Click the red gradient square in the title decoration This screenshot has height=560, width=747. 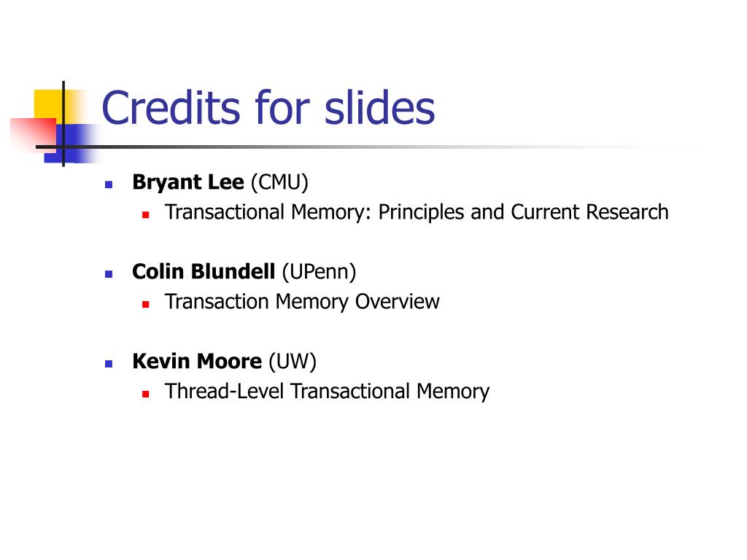pyautogui.click(x=32, y=134)
